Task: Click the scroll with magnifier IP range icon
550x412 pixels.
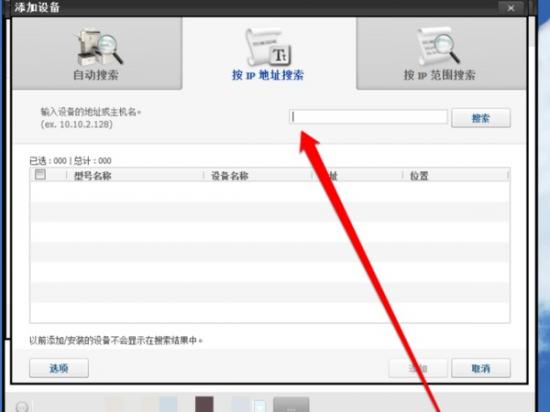Action: tap(438, 46)
